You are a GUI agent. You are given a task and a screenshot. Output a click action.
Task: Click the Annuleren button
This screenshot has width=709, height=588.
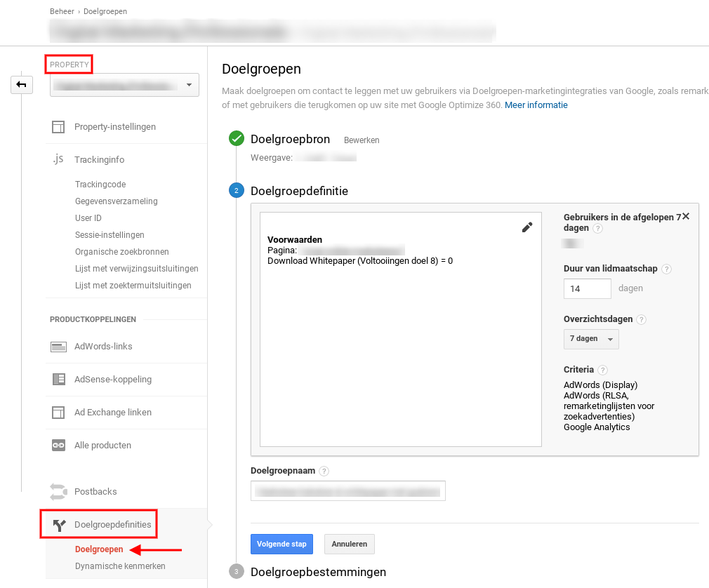(349, 544)
